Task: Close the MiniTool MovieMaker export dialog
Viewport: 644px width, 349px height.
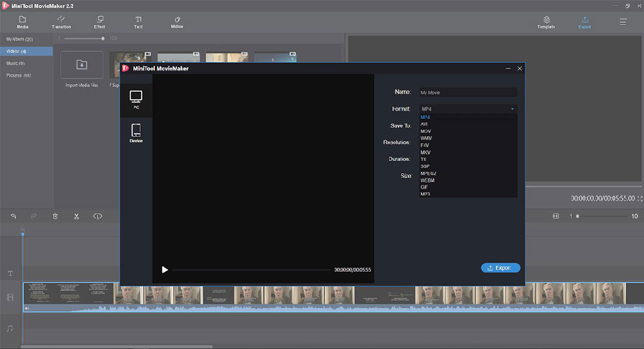Action: 519,68
